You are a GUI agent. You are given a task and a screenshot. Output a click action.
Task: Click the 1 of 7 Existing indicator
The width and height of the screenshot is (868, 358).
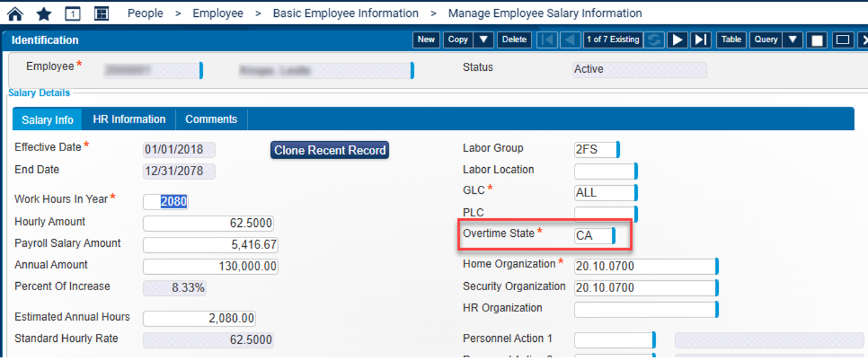pyautogui.click(x=612, y=39)
